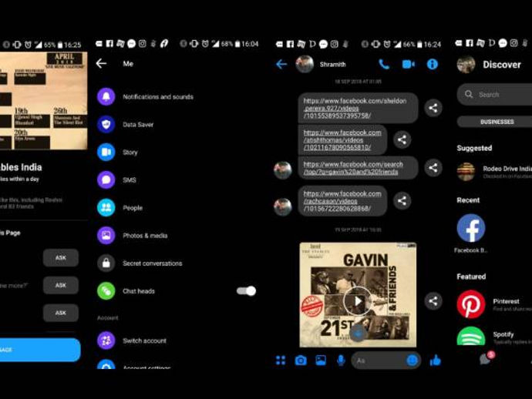Open the gavin and friends search link
The height and width of the screenshot is (399, 532).
353,168
